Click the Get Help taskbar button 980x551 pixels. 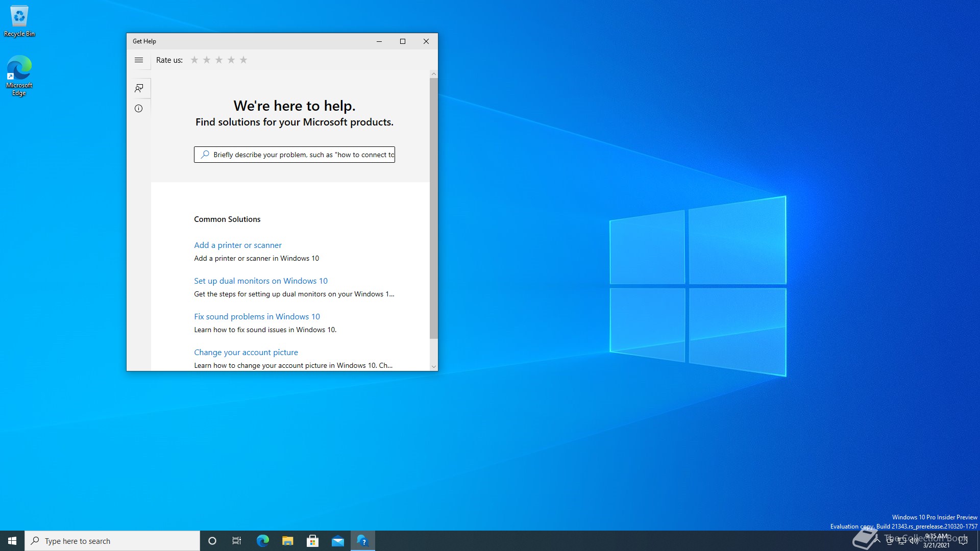(x=363, y=541)
